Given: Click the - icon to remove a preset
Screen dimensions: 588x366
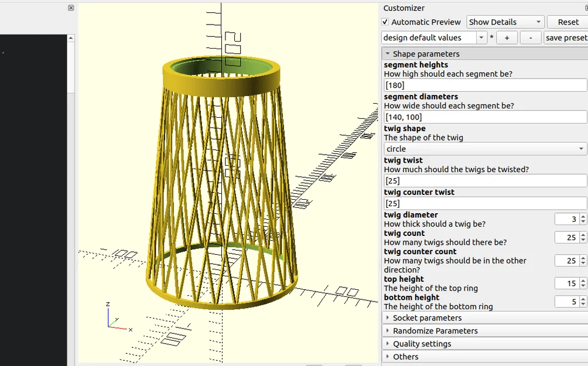Looking at the screenshot, I should click(531, 37).
